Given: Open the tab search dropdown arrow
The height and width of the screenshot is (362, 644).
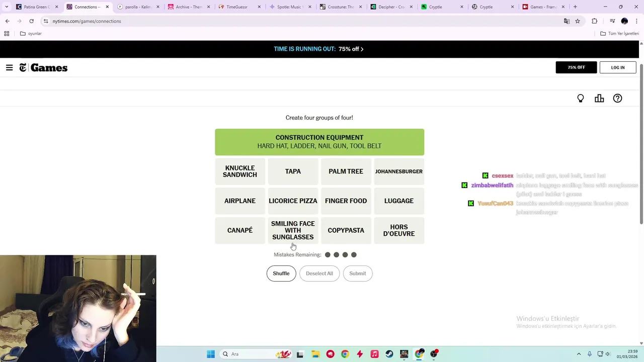Looking at the screenshot, I should 7,7.
